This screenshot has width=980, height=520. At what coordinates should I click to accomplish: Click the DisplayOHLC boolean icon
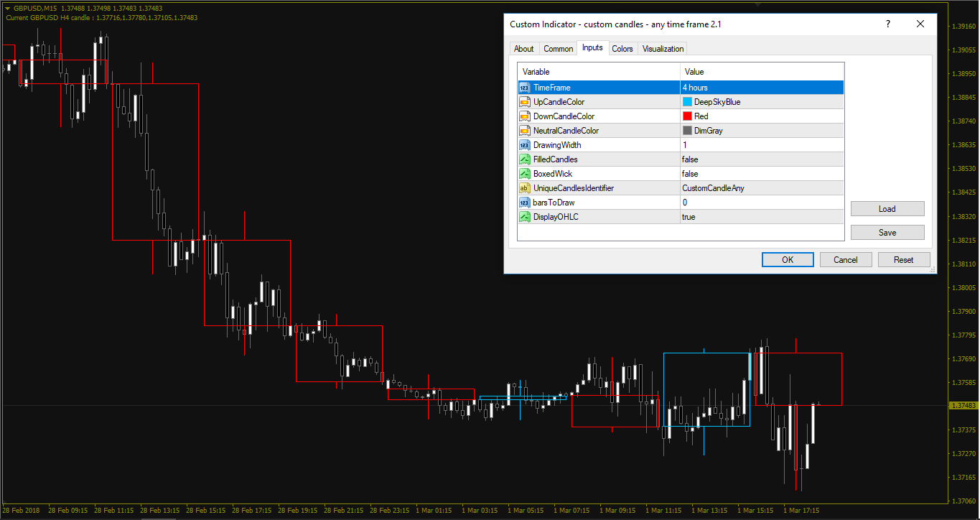pos(525,217)
